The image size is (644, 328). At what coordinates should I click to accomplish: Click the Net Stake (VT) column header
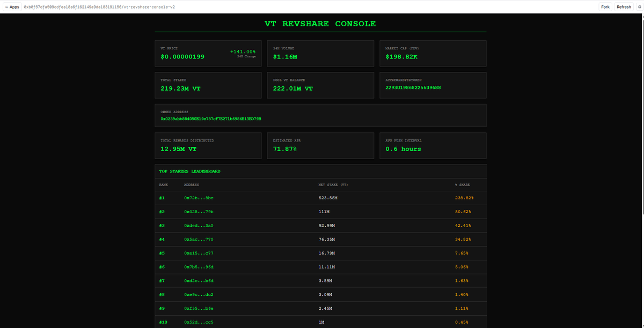[333, 184]
